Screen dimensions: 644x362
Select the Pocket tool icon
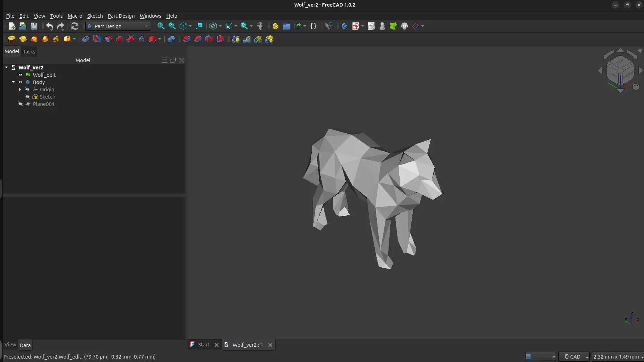86,39
